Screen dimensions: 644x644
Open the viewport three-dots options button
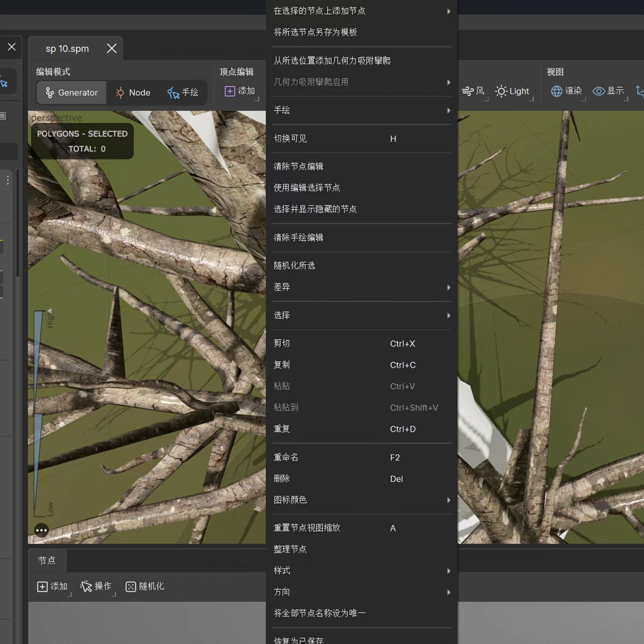41,530
